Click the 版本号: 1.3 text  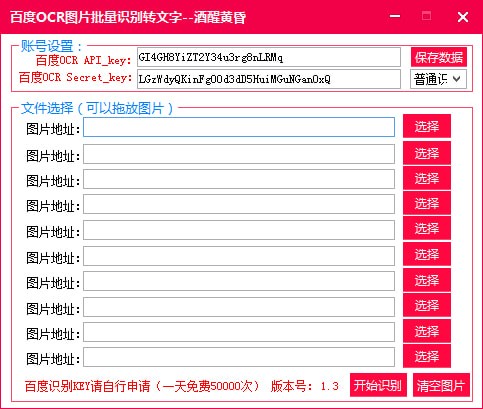click(x=305, y=386)
